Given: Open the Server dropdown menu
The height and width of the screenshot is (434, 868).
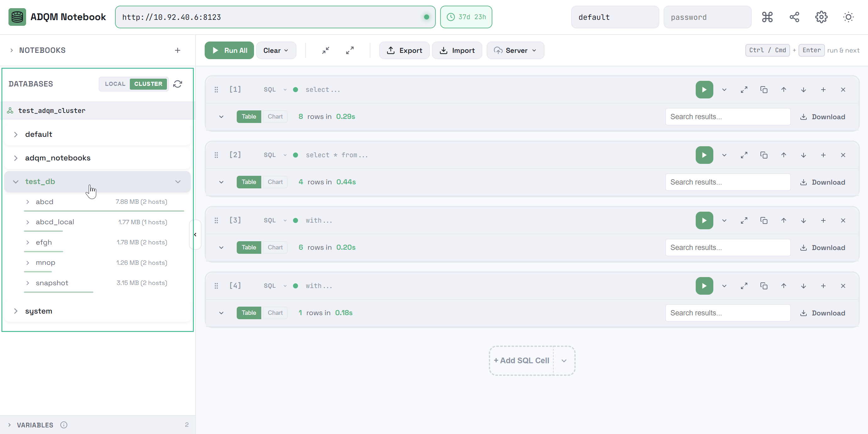Looking at the screenshot, I should pos(515,50).
